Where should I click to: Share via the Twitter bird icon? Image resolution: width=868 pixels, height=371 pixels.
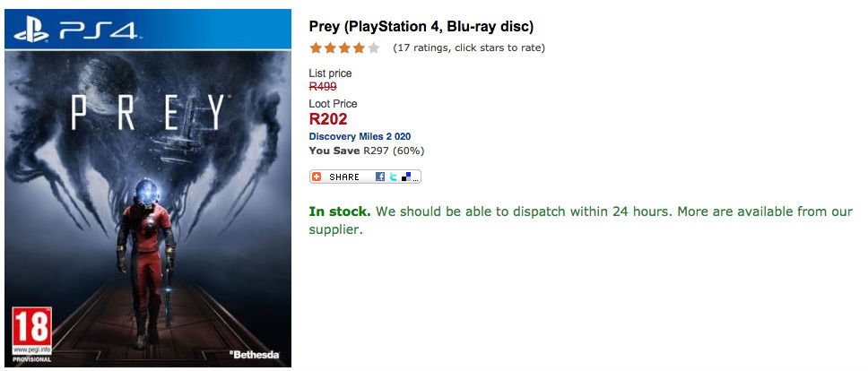[394, 177]
